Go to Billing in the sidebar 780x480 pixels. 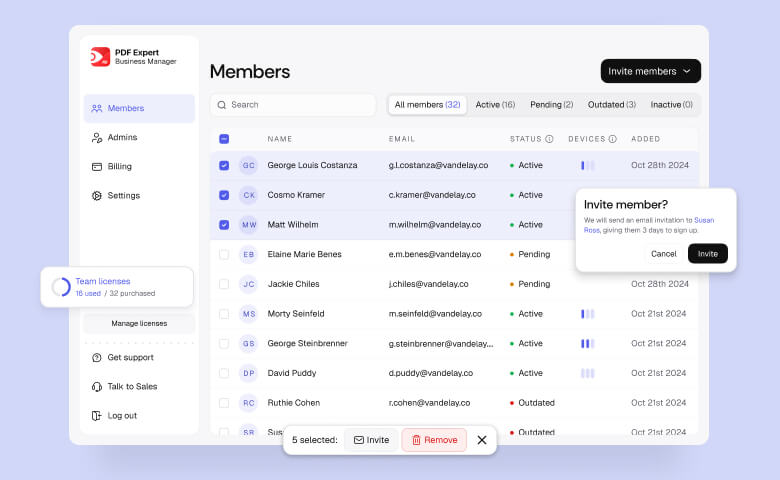[x=139, y=167]
